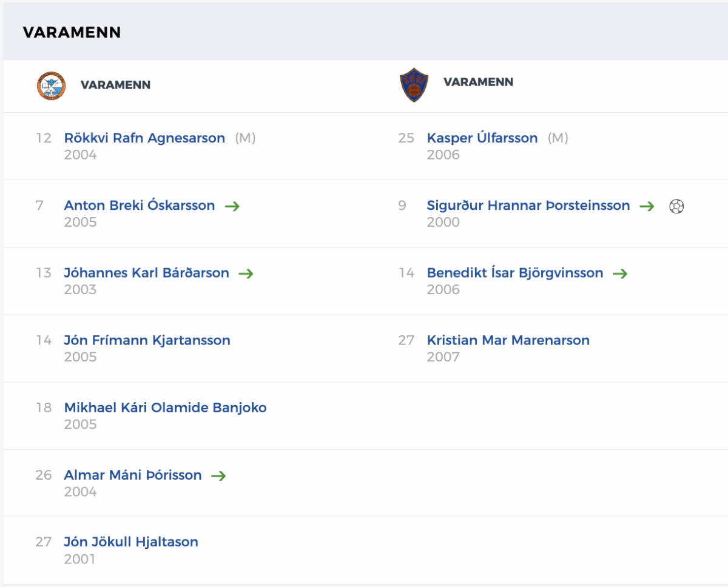Image resolution: width=728 pixels, height=587 pixels.
Task: Click the green arrow beside Jóhannes Karl Bárðarson
Action: tap(246, 273)
